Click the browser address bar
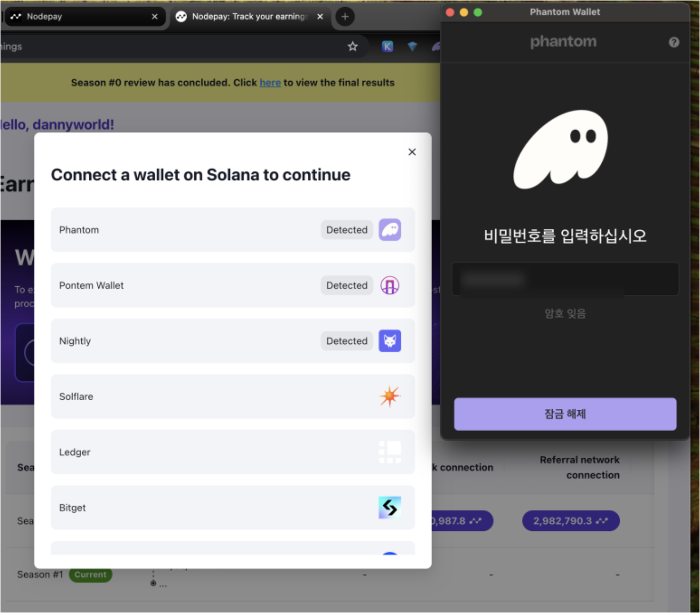This screenshot has width=700, height=615. click(171, 46)
